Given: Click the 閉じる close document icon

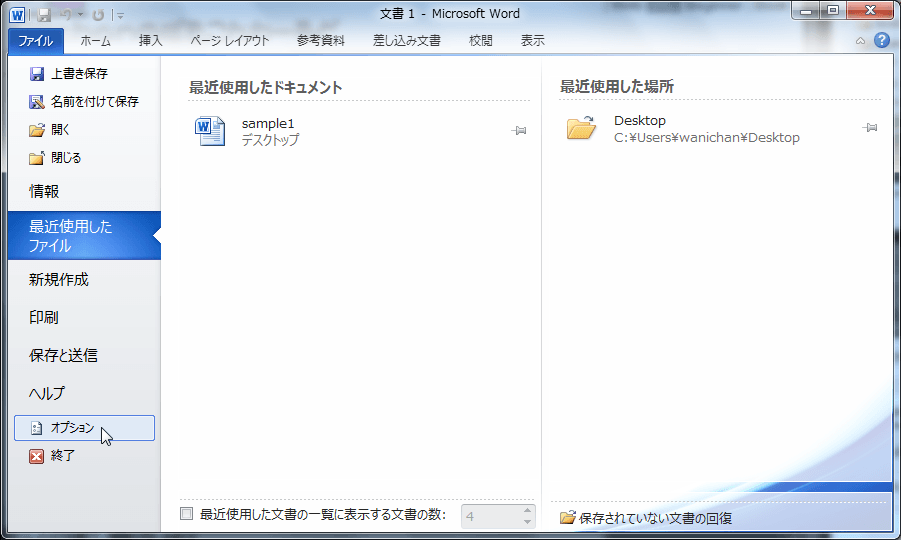Looking at the screenshot, I should coord(37,158).
